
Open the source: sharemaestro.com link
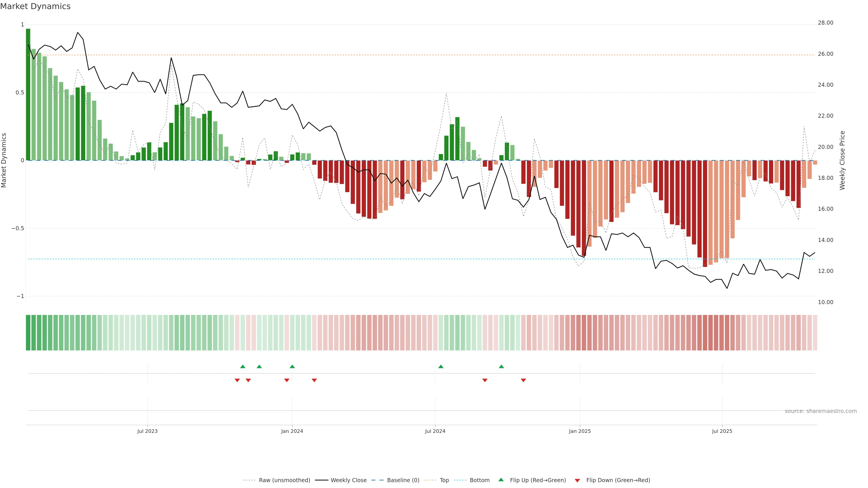point(821,411)
